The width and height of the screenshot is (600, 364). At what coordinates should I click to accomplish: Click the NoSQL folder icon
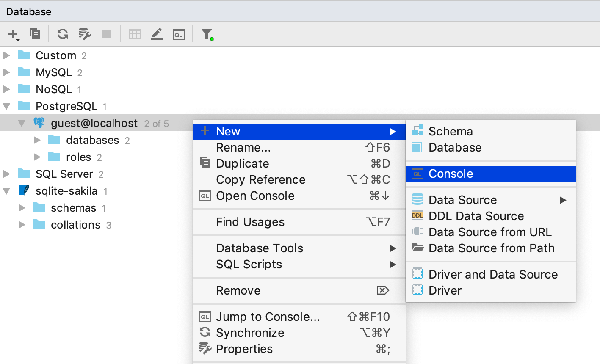(x=24, y=89)
